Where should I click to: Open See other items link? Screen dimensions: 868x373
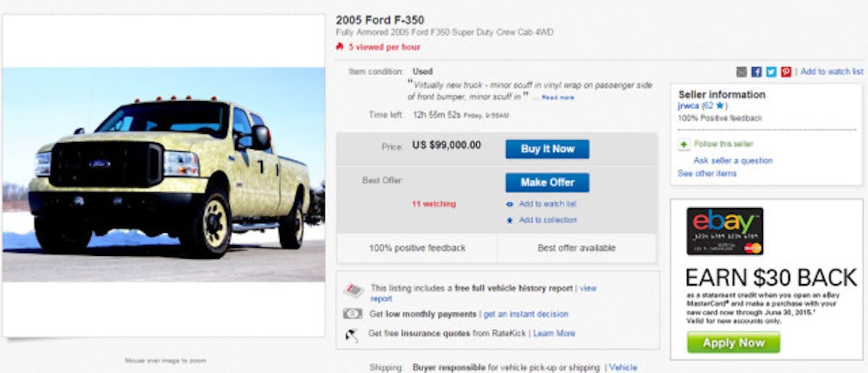pyautogui.click(x=707, y=173)
